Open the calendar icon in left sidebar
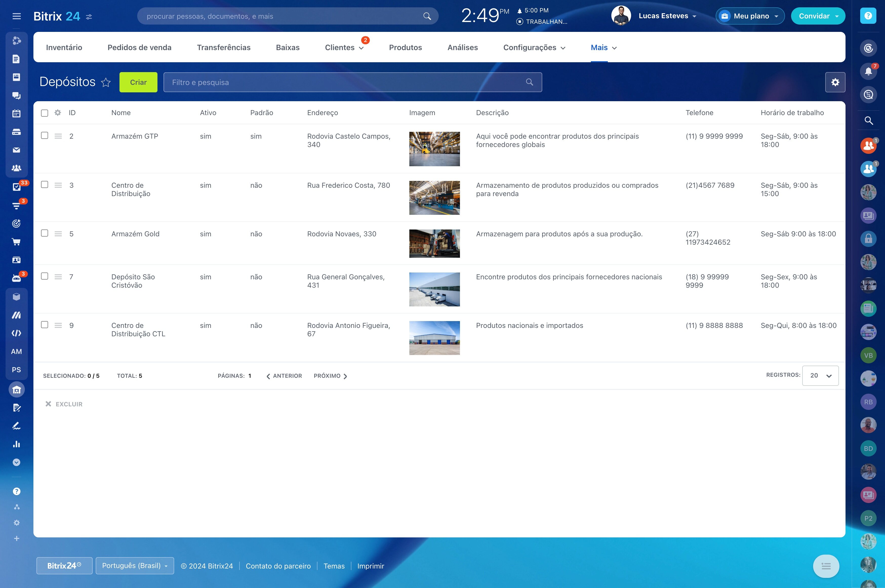Viewport: 885px width, 588px height. pyautogui.click(x=16, y=114)
